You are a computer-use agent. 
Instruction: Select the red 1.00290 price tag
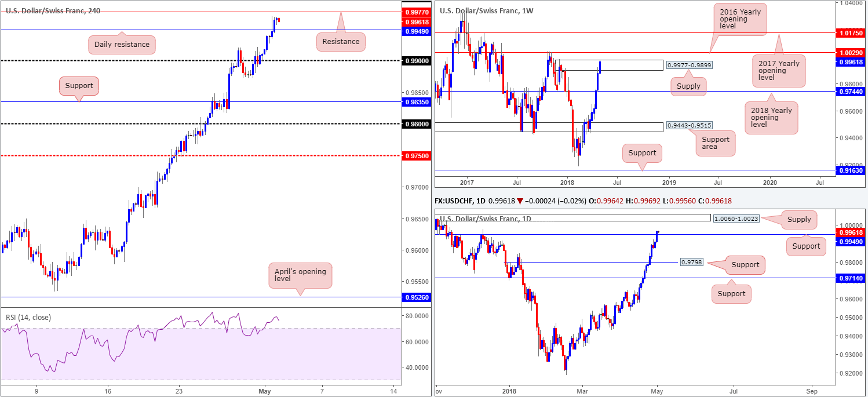[851, 52]
